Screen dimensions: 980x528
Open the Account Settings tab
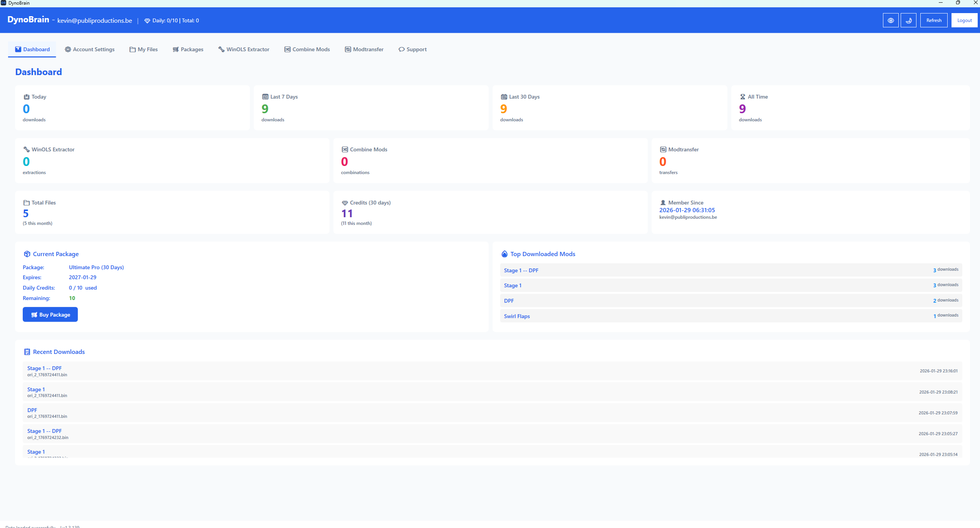89,49
